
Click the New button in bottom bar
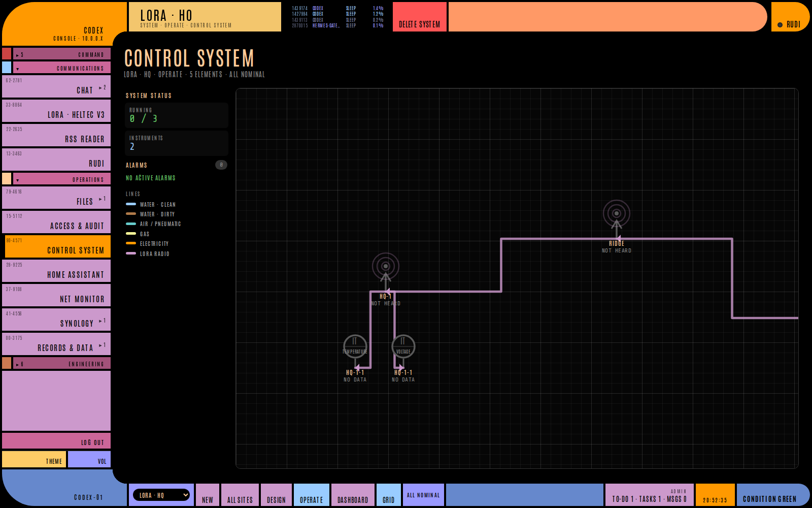click(x=208, y=495)
